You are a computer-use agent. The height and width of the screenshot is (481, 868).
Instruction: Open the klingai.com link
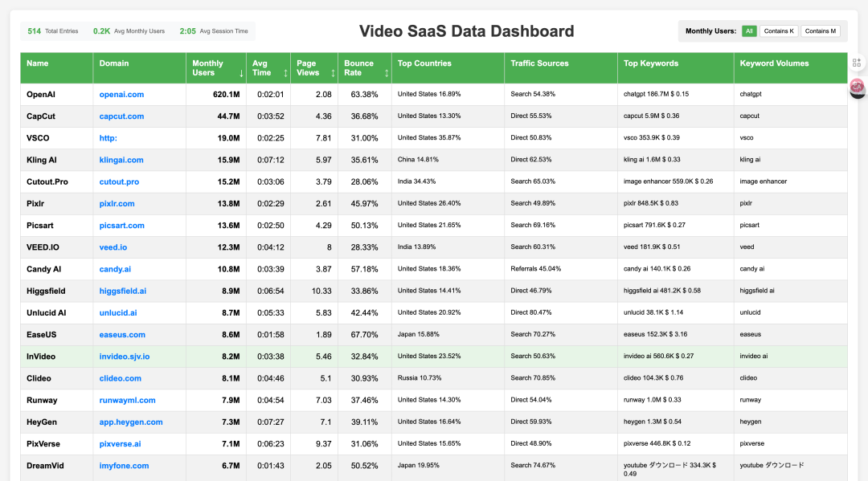click(121, 160)
